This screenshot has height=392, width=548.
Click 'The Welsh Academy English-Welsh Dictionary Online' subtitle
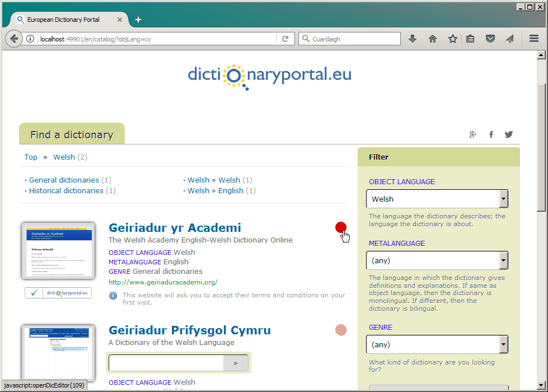point(200,240)
